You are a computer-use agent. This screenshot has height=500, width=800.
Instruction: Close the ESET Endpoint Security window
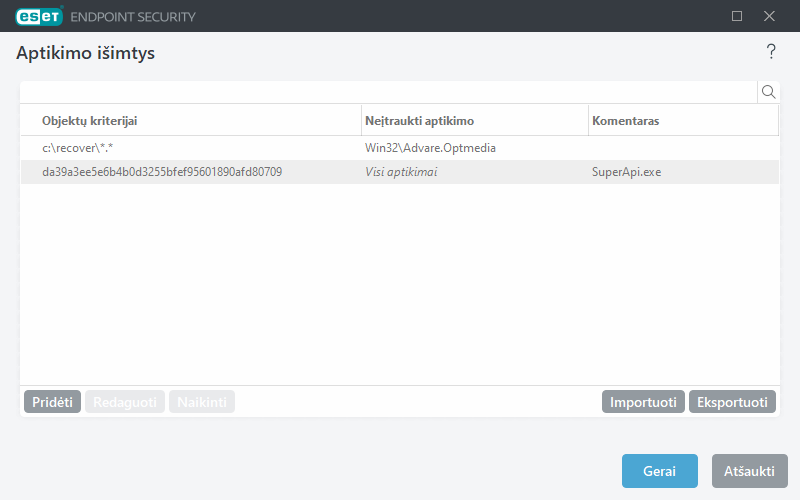point(769,16)
